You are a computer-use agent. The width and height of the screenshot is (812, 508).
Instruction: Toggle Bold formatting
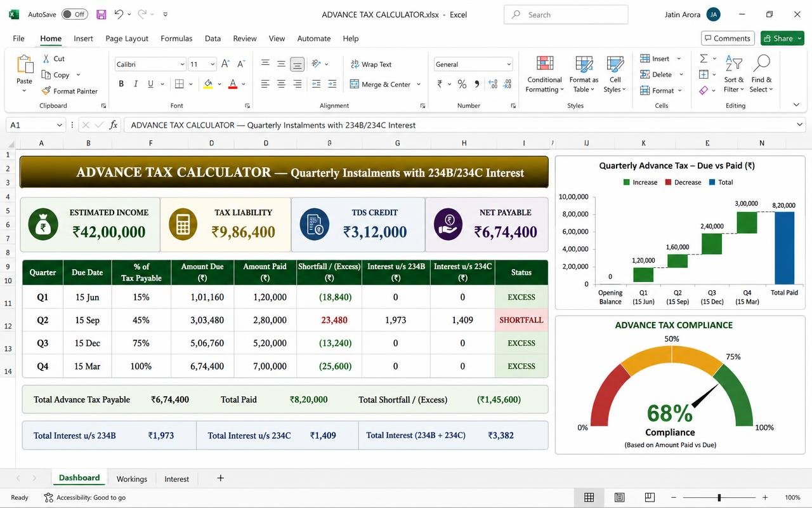coord(121,84)
